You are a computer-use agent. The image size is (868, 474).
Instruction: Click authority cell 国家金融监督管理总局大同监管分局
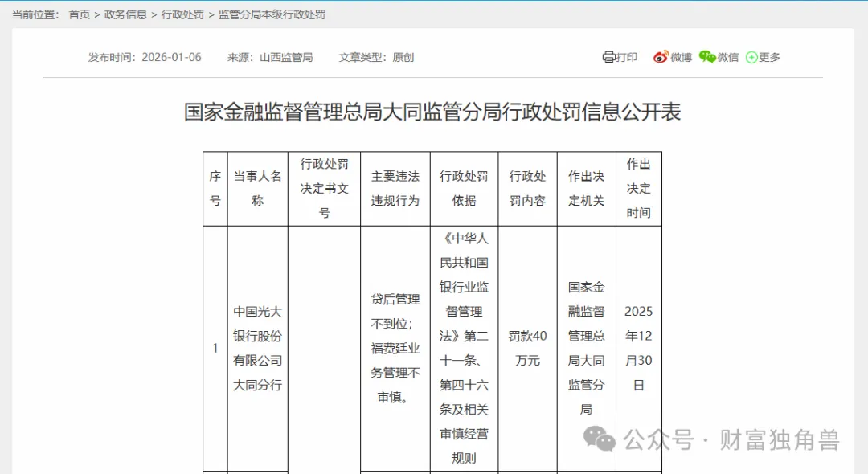pyautogui.click(x=586, y=349)
